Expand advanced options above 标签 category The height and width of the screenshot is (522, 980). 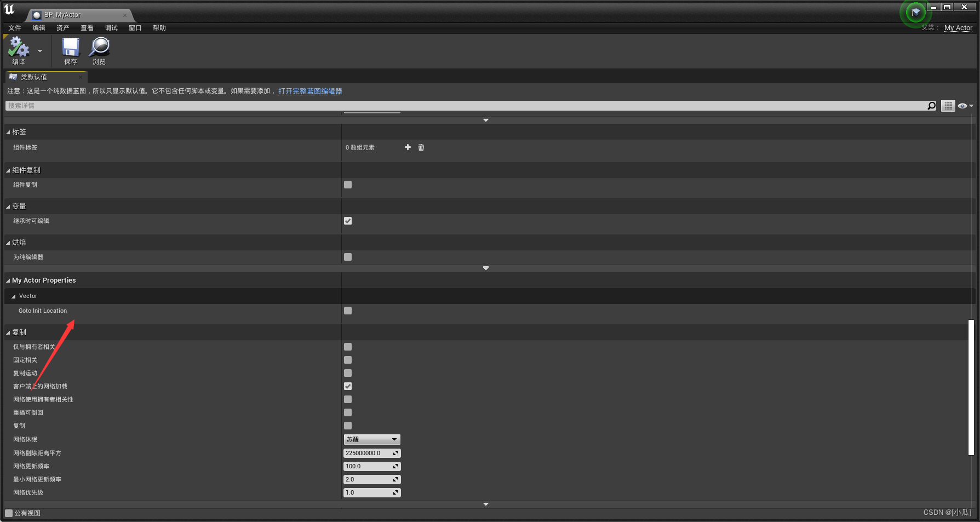[486, 119]
